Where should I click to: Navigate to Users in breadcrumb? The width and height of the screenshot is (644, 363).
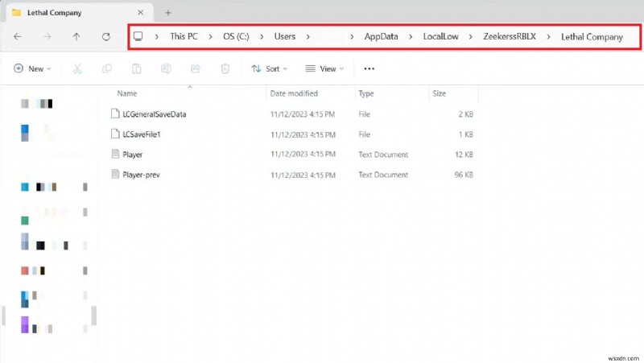285,36
